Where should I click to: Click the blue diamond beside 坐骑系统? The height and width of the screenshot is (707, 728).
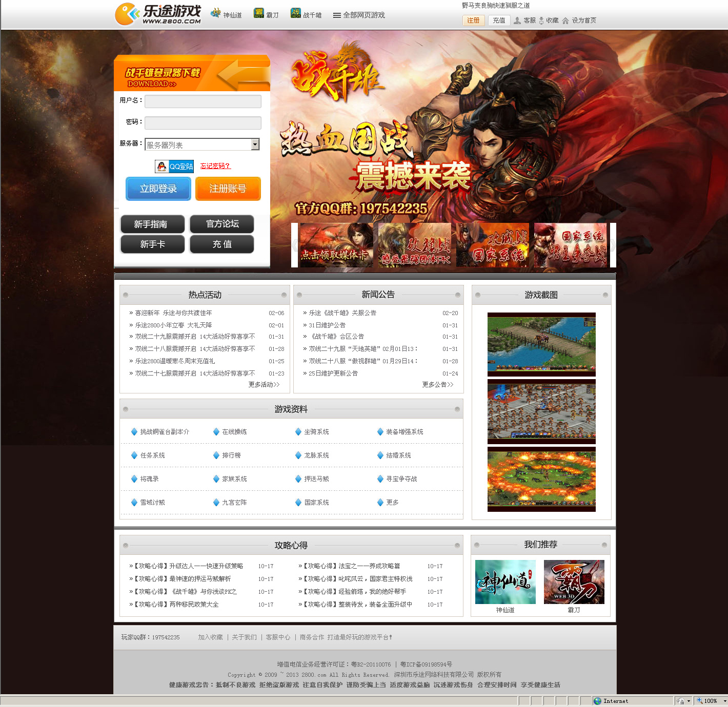(298, 432)
